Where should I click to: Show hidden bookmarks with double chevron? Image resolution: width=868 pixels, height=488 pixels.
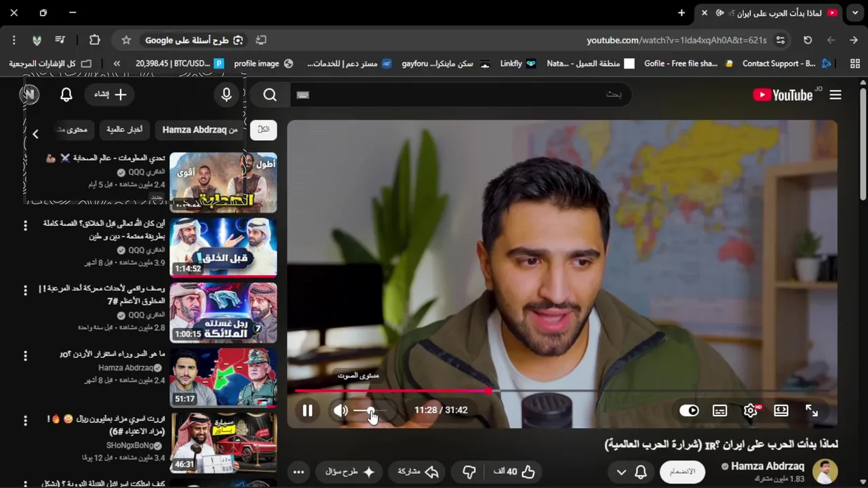click(117, 64)
